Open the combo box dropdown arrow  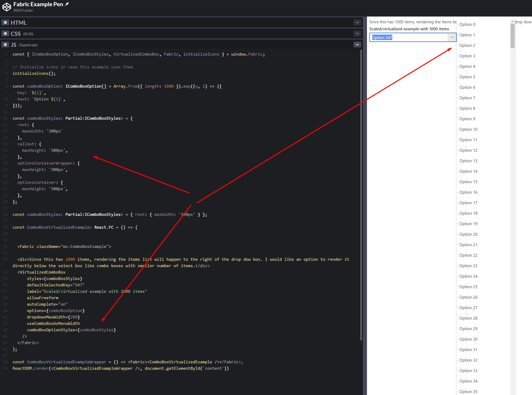452,37
